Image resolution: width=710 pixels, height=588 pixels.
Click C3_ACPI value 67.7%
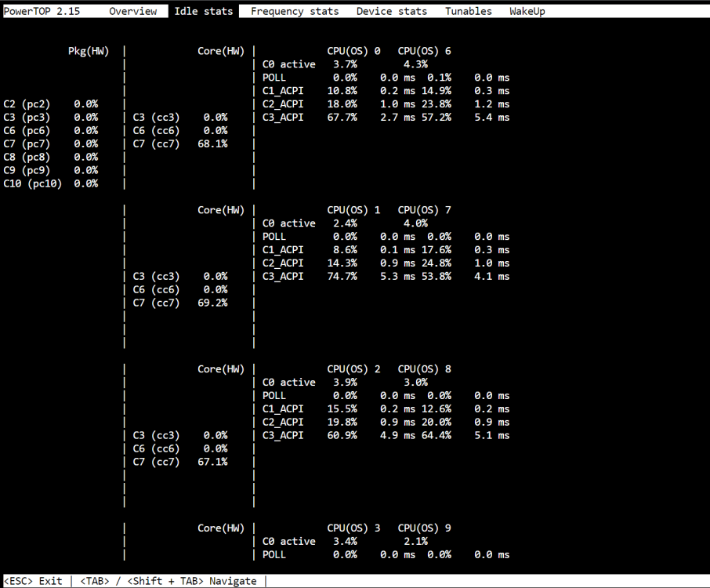click(342, 118)
